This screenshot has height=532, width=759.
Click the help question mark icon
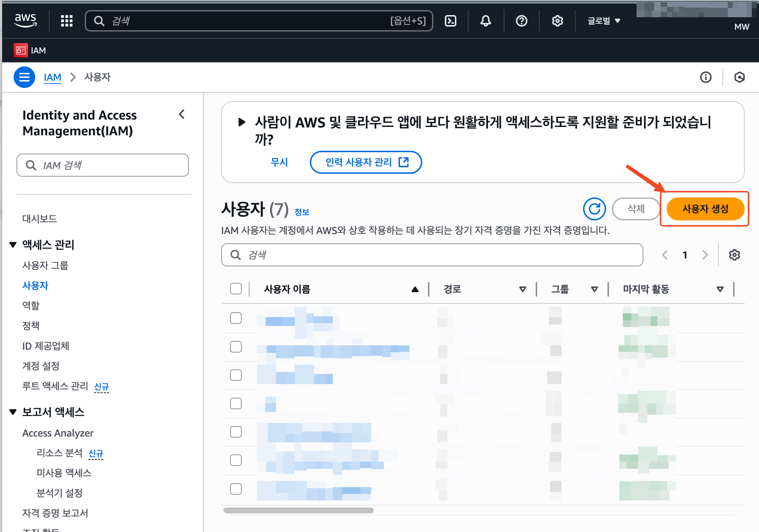coord(521,21)
